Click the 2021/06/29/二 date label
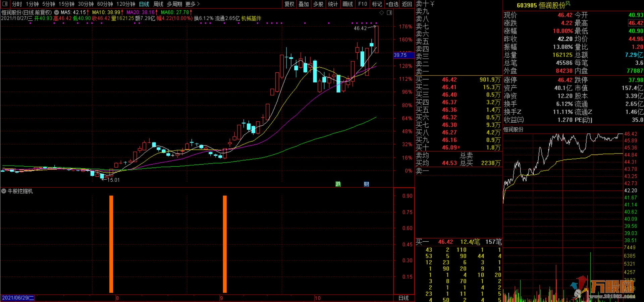The image size is (644, 302). click(18, 298)
